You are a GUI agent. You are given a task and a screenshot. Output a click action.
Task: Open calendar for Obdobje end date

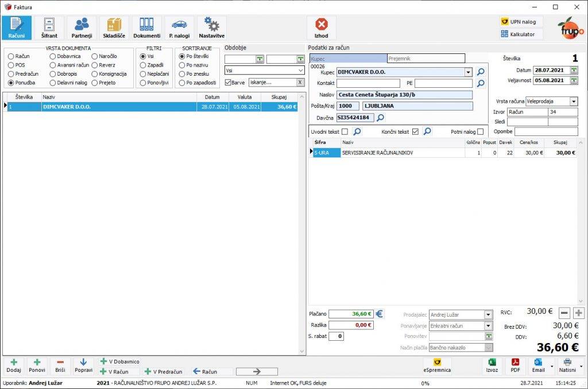300,59
